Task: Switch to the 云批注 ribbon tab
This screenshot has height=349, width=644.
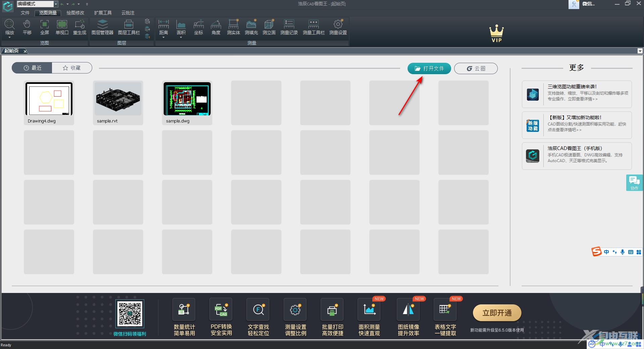Action: pos(128,13)
